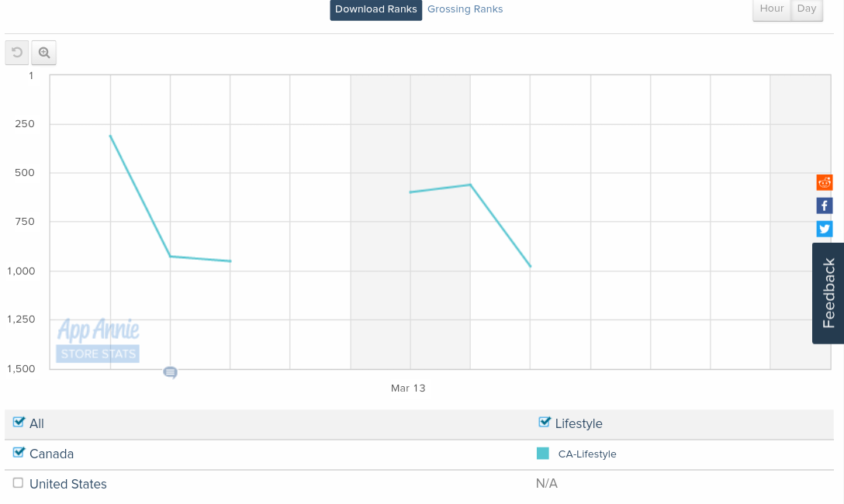The height and width of the screenshot is (504, 844).
Task: Switch to the Download Ranks tab
Action: point(376,9)
